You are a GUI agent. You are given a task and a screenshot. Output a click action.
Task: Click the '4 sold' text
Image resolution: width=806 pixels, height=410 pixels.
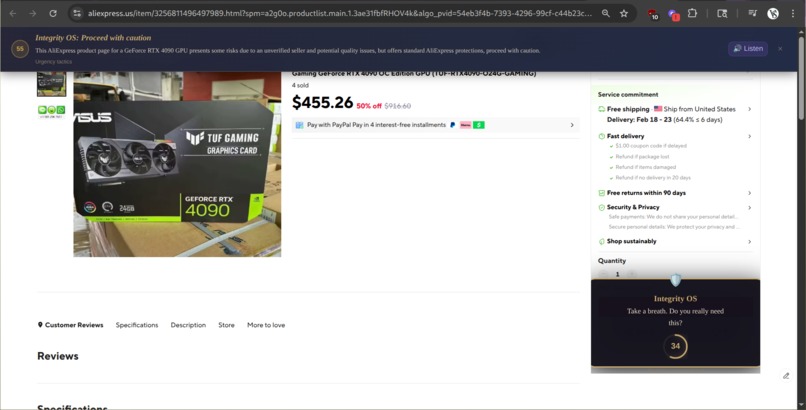pyautogui.click(x=300, y=85)
